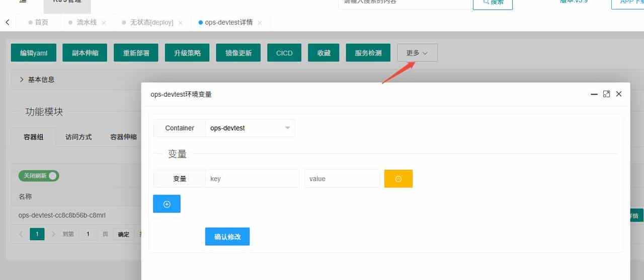Click the 搜索 search button

point(493,3)
